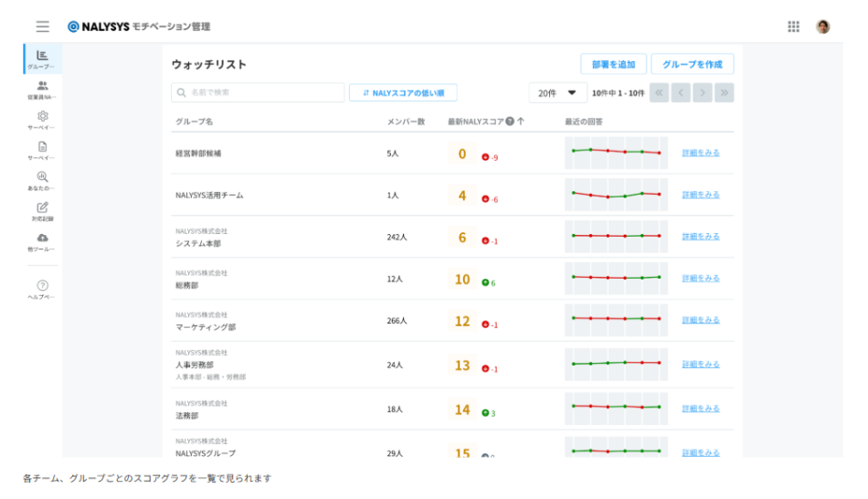The height and width of the screenshot is (499, 868).
Task: Go to the last page of results
Action: [x=724, y=92]
